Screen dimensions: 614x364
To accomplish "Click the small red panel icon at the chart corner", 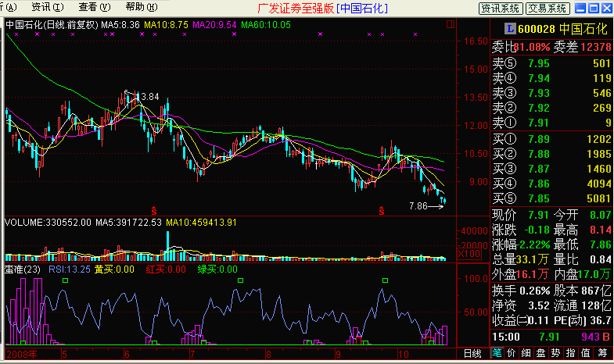I will tap(451, 24).
